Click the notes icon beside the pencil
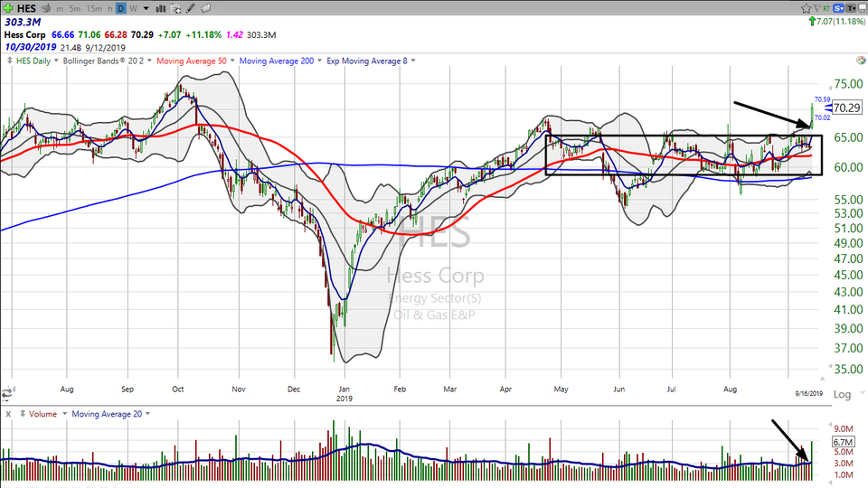Screen dimensions: 868x488 (x=206, y=8)
